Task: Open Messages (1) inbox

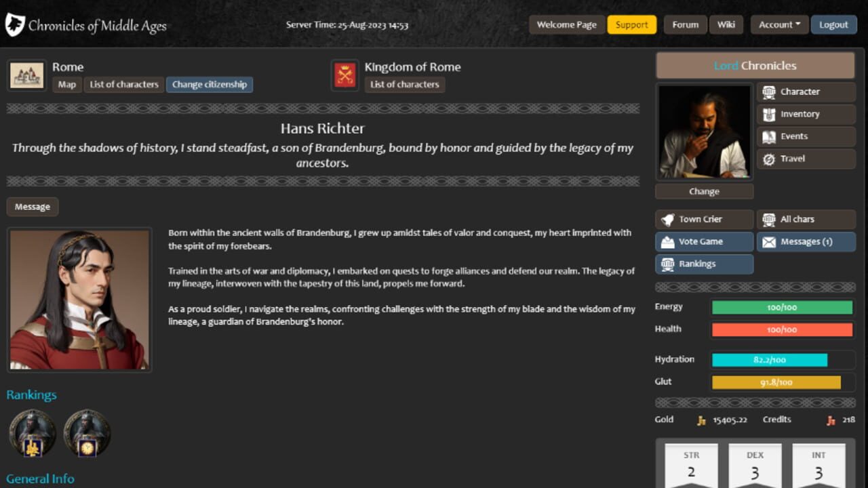Action: [806, 241]
